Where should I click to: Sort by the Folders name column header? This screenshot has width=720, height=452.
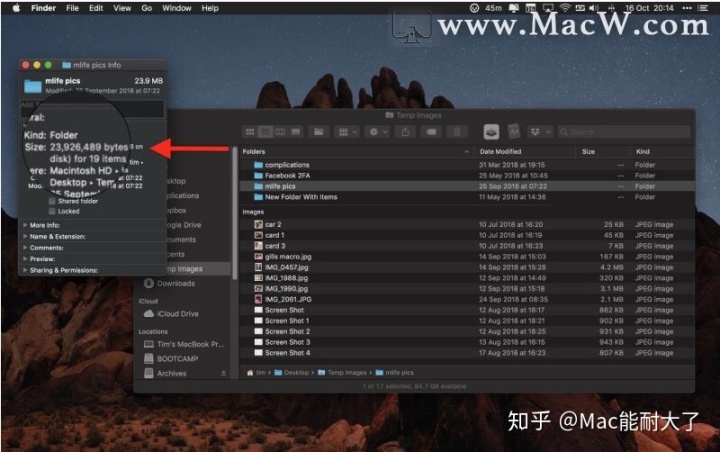tap(356, 151)
